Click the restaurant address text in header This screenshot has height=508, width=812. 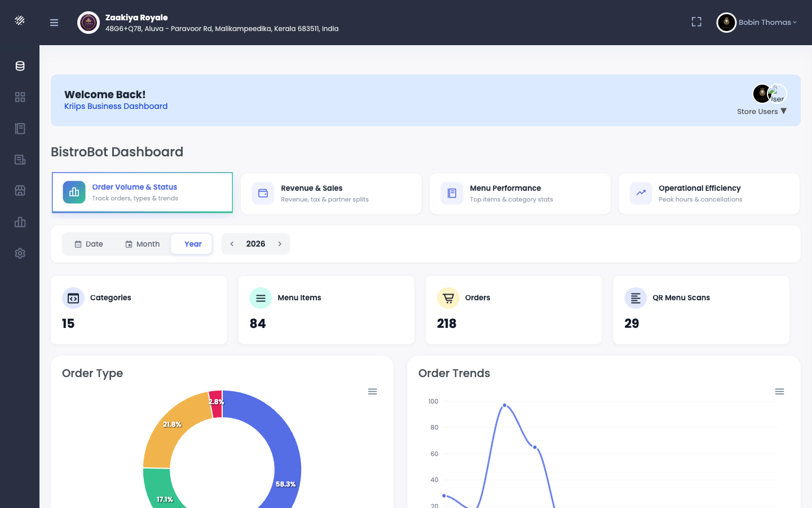(222, 29)
